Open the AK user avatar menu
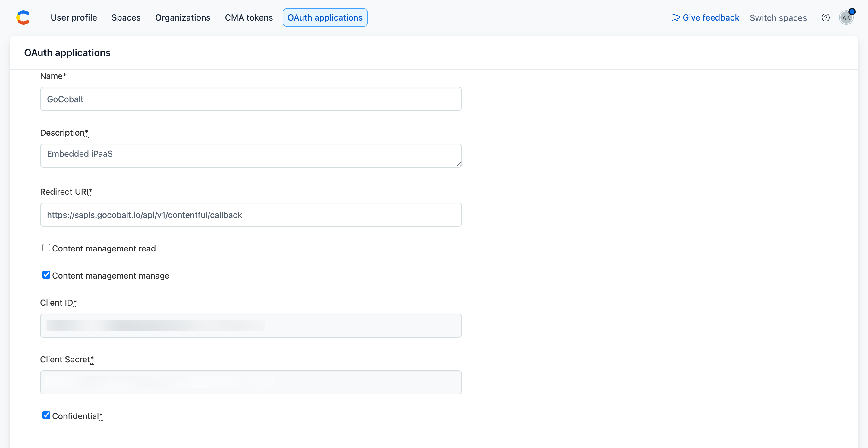The height and width of the screenshot is (448, 868). click(846, 17)
